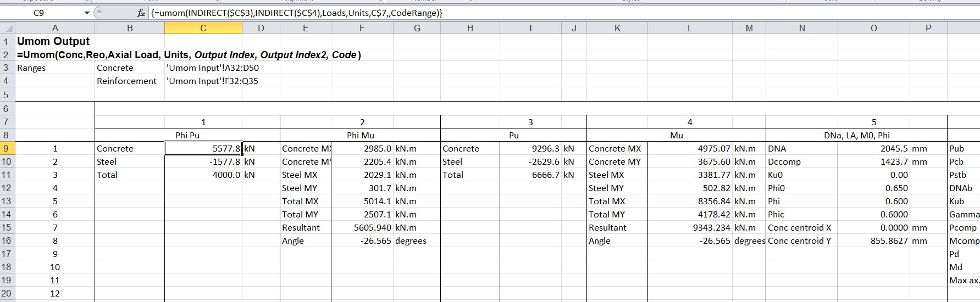This screenshot has height=302, width=980.
Task: Click the formula bar text
Action: (x=297, y=13)
